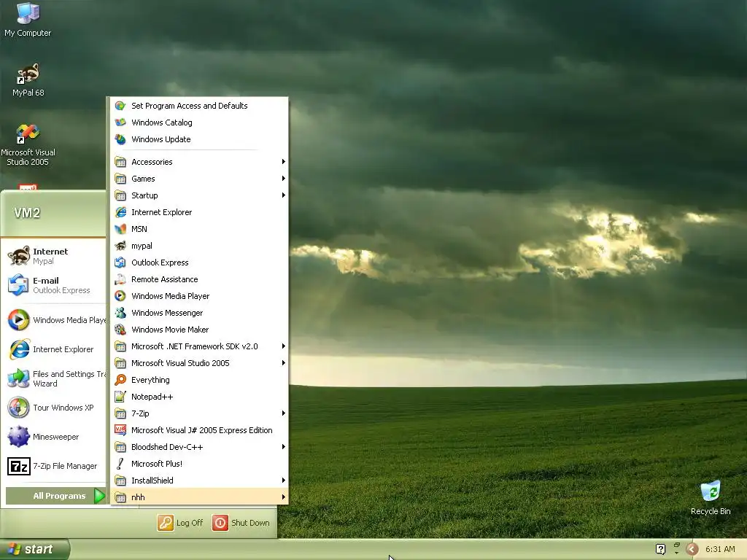Click Outlook Express in All Programs list
Screen dimensions: 747x560
pos(200,262)
